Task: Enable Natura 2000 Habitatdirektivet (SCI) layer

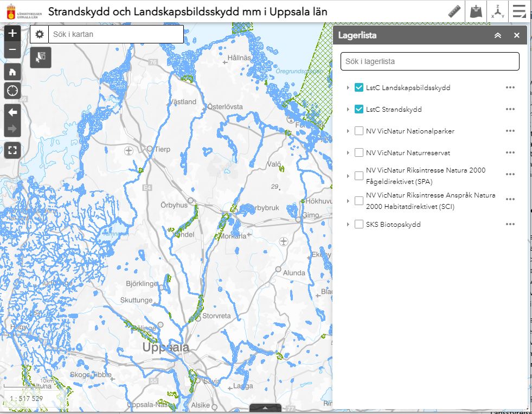Action: [x=359, y=201]
